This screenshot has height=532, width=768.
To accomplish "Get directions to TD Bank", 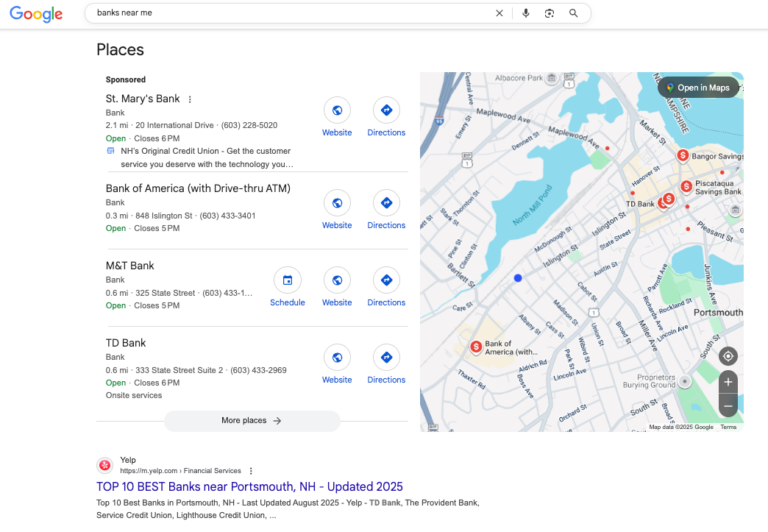I will 386,358.
